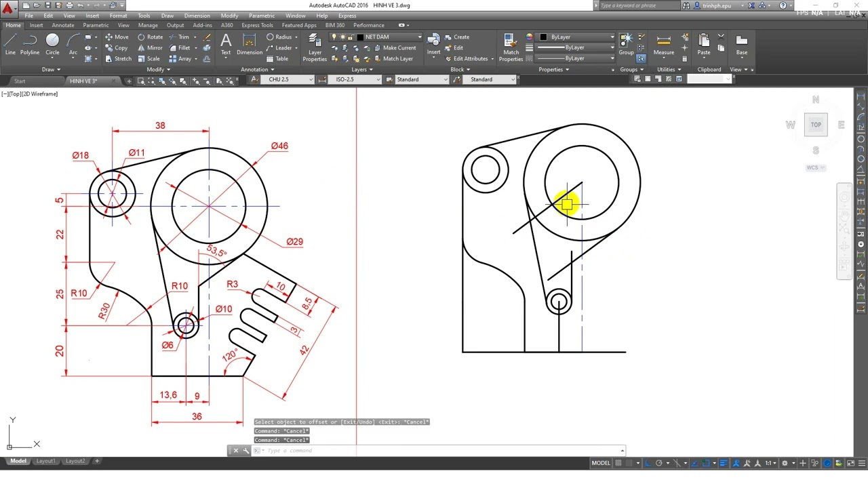Click the ByLayer object color swatch
The image size is (868, 488).
click(543, 37)
